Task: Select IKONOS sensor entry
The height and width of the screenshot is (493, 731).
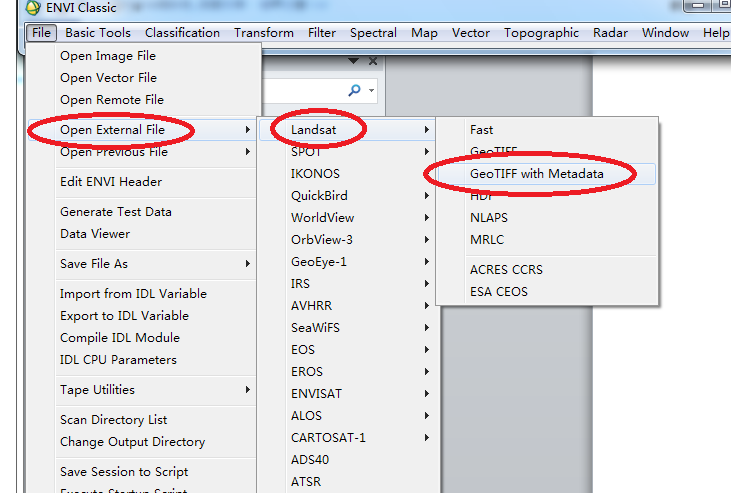Action: [347, 174]
